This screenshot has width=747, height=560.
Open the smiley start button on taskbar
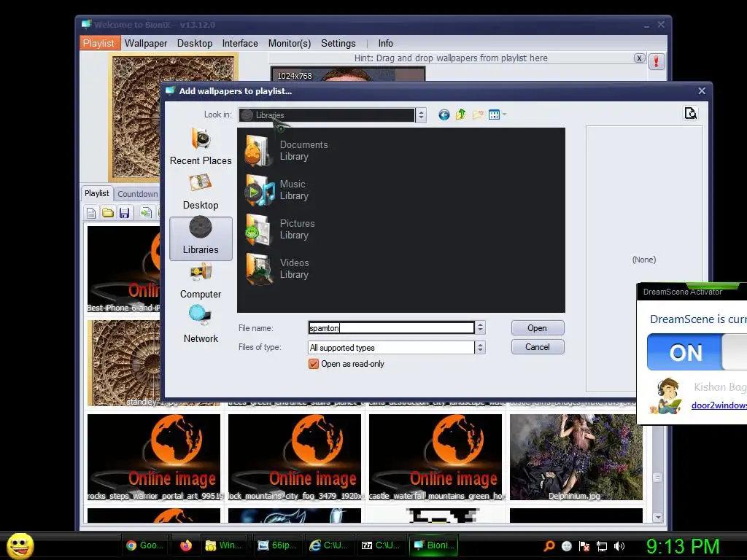pos(20,545)
